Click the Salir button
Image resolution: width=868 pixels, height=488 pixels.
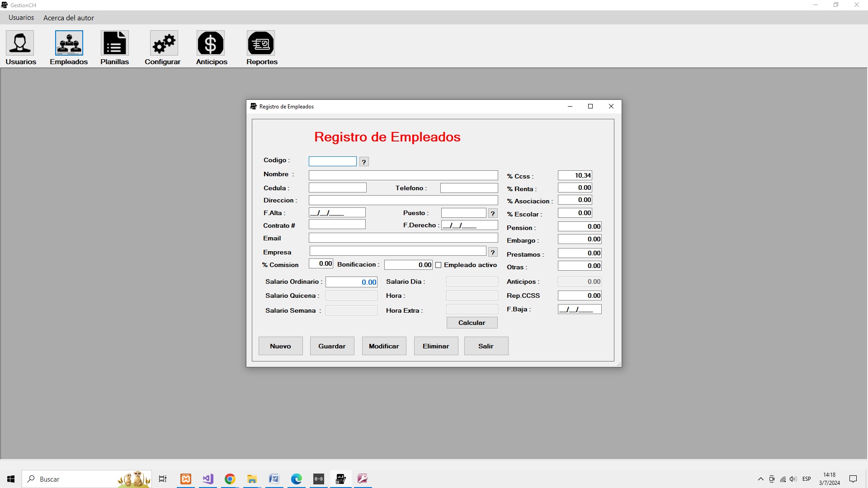pyautogui.click(x=486, y=346)
